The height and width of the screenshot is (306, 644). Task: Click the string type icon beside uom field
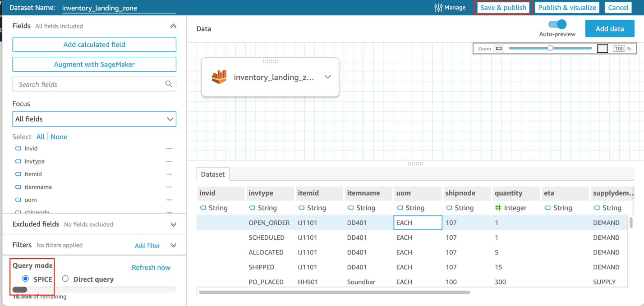pos(18,200)
